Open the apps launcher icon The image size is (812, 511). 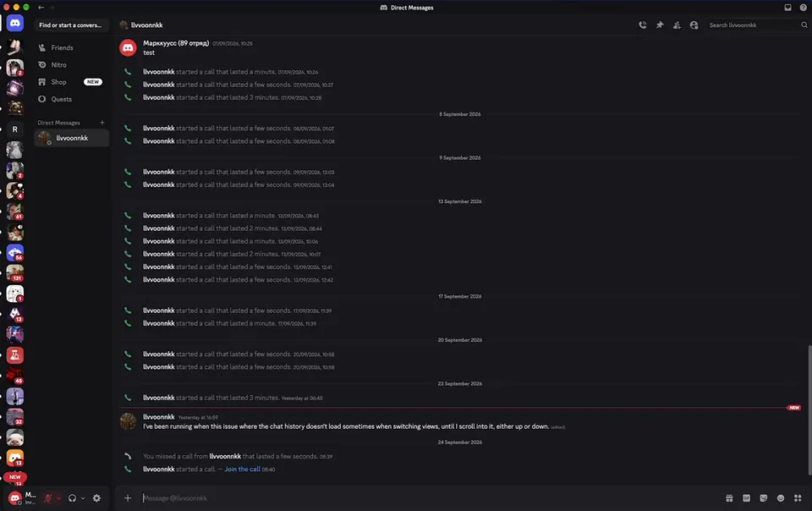coord(798,498)
